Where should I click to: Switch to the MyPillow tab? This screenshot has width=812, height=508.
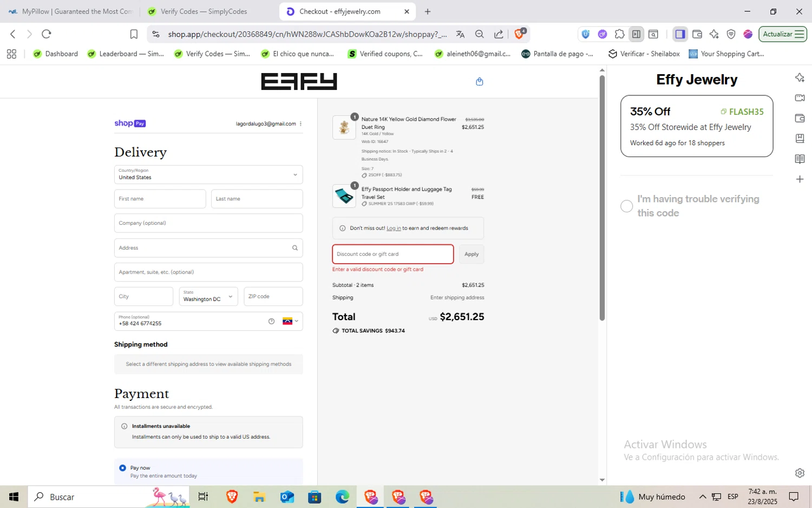pyautogui.click(x=71, y=11)
